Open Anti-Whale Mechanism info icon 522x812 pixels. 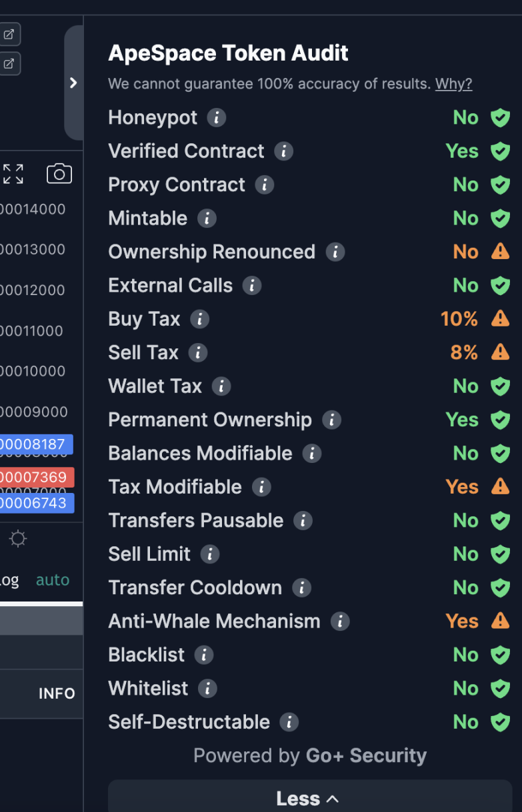[340, 621]
